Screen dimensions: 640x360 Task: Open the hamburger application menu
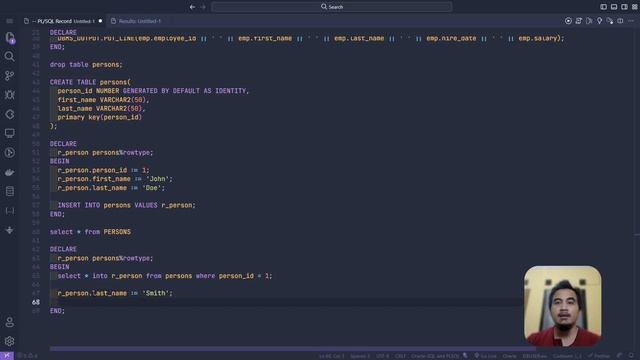tap(9, 21)
